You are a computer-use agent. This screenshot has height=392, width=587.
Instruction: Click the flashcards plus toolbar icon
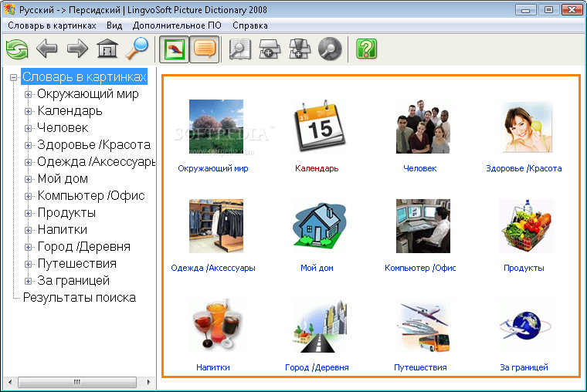(270, 49)
